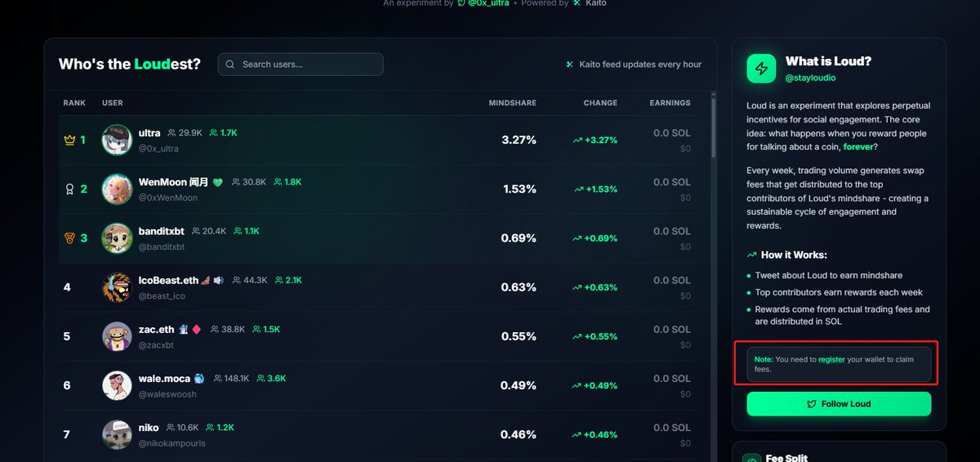Click the trend icon beside How it Works

point(751,255)
